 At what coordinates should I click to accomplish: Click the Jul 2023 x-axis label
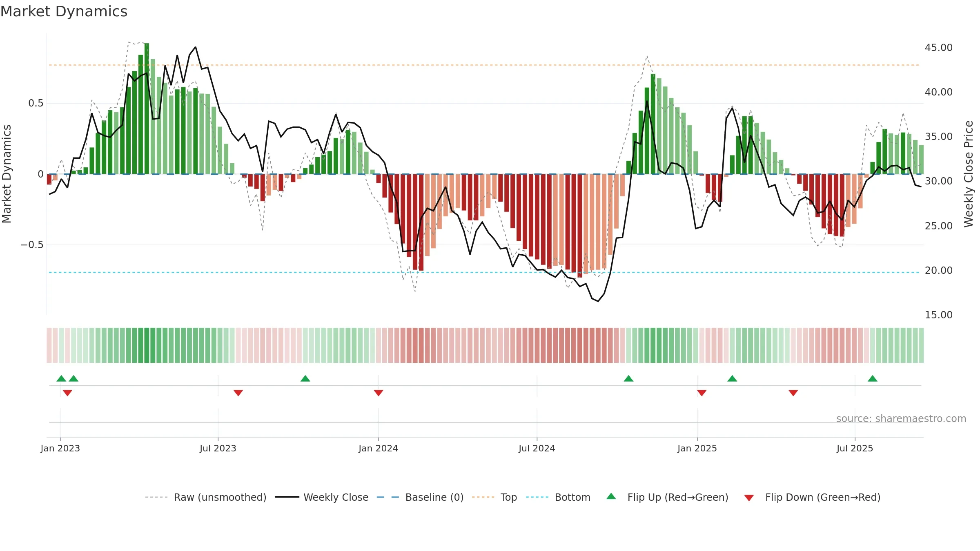tap(218, 448)
